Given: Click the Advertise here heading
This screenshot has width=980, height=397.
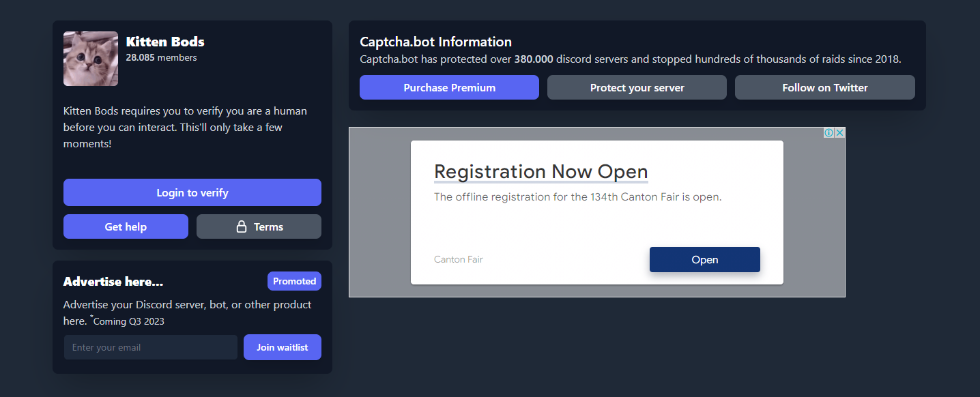Looking at the screenshot, I should point(113,282).
